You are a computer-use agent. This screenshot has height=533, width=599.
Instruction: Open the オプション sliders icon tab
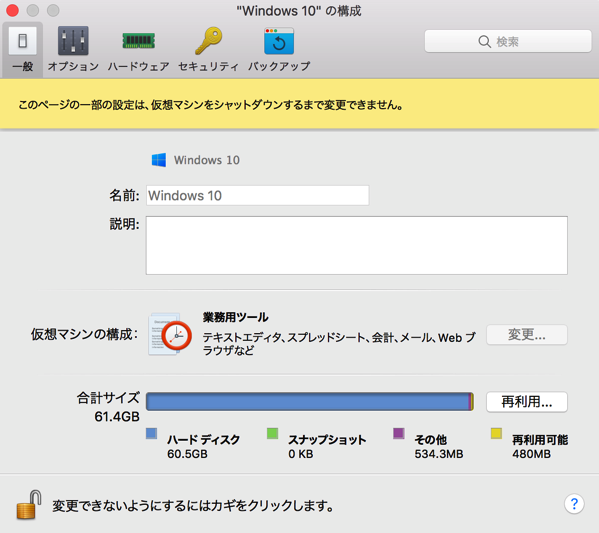(73, 41)
